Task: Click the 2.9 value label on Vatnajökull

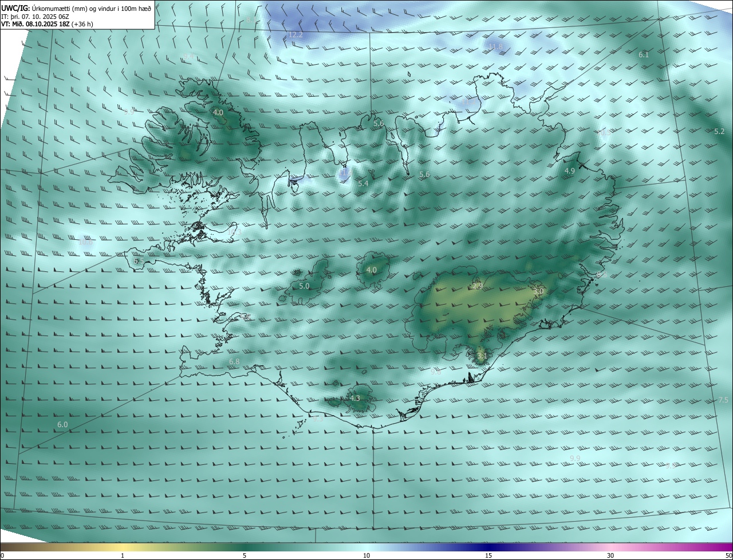Action: coord(478,286)
